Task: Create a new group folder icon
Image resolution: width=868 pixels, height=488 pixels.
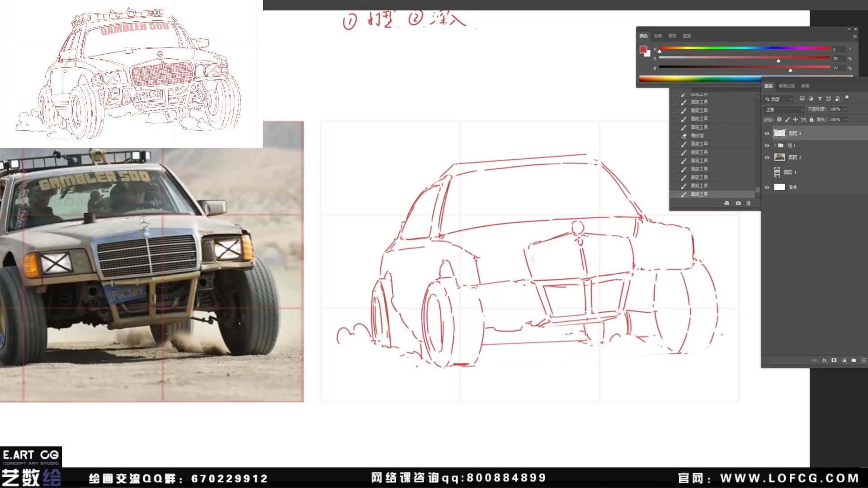Action: [x=854, y=361]
